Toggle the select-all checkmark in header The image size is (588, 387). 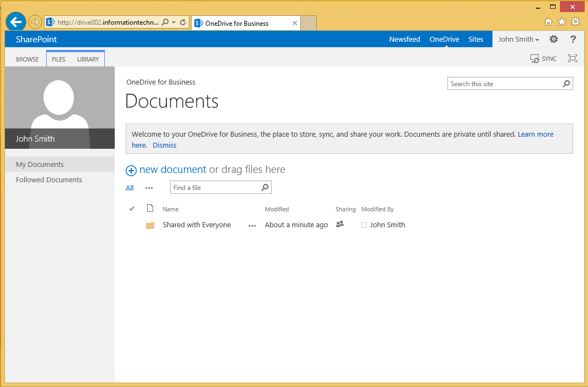tap(132, 209)
